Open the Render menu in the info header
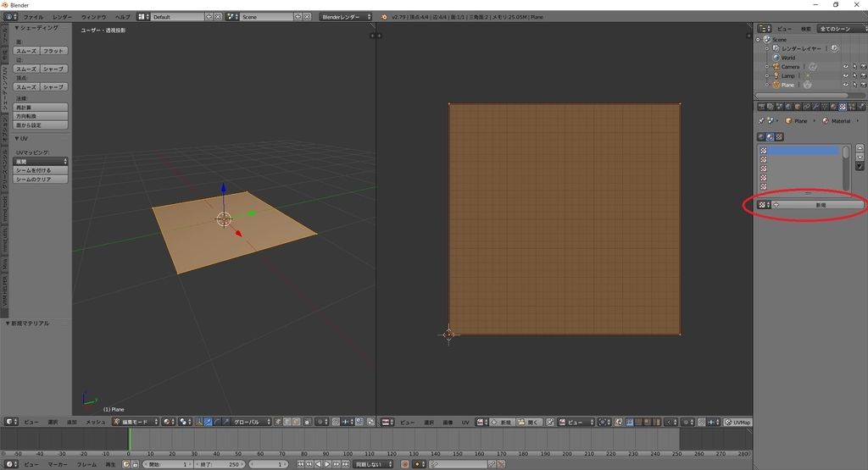Image resolution: width=868 pixels, height=470 pixels. click(x=63, y=17)
